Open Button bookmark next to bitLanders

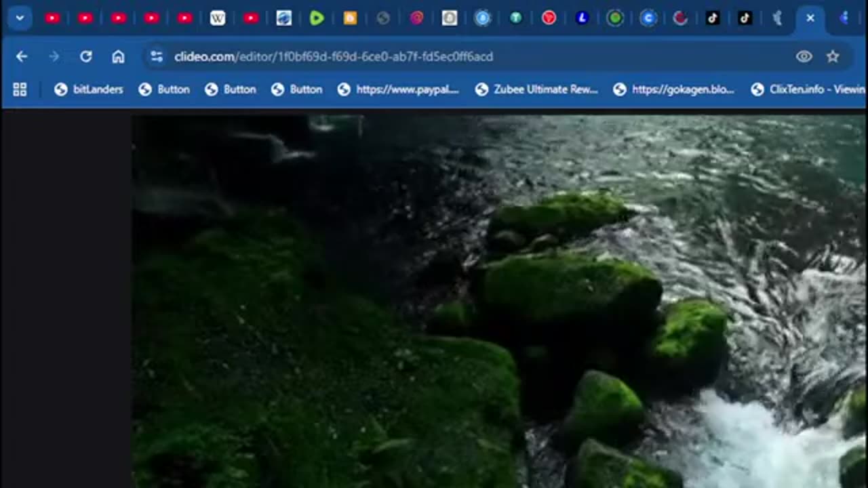pyautogui.click(x=164, y=89)
